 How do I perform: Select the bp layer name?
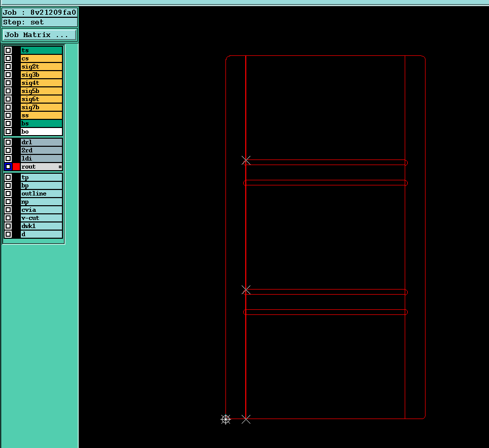click(x=42, y=185)
